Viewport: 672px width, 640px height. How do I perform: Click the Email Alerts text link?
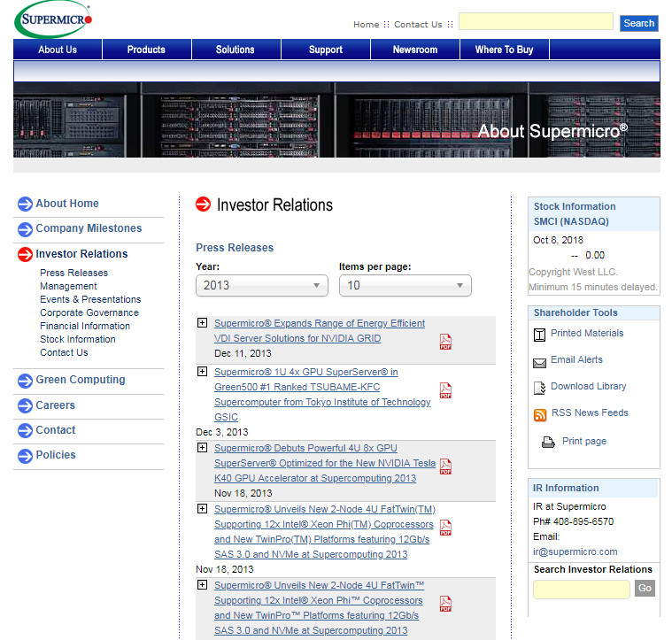576,360
